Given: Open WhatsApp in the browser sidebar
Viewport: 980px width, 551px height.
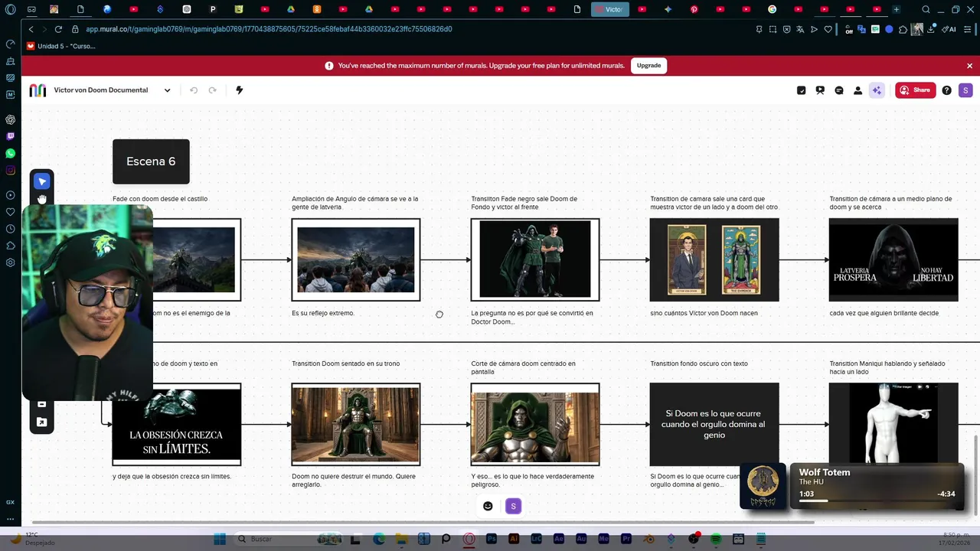Looking at the screenshot, I should [10, 153].
